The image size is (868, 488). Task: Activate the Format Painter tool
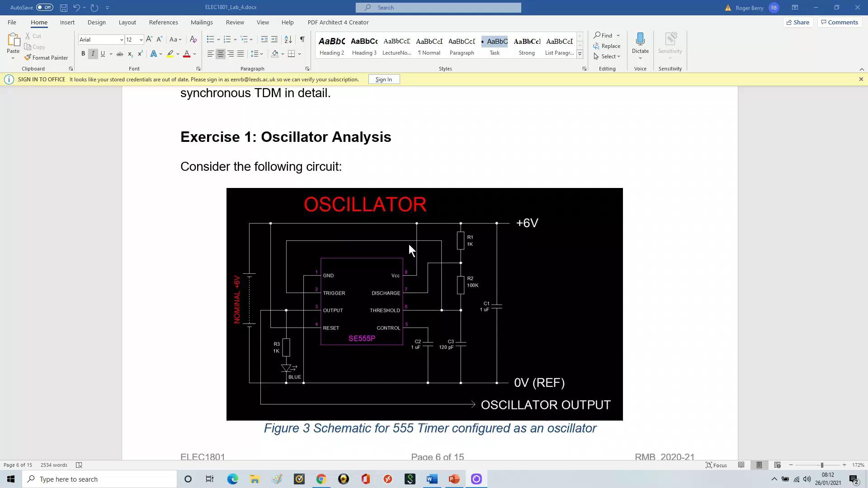tap(47, 57)
